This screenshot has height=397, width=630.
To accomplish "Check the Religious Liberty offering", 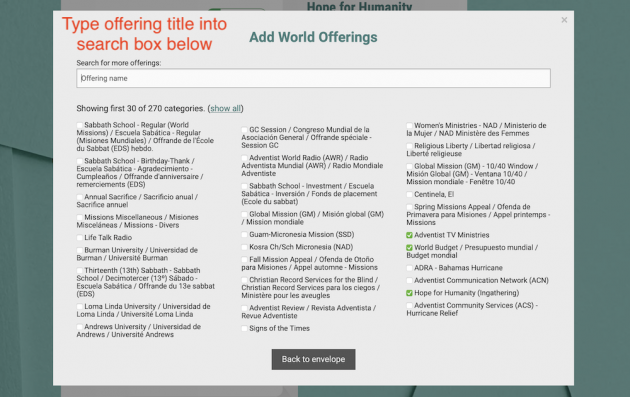I will [409, 146].
